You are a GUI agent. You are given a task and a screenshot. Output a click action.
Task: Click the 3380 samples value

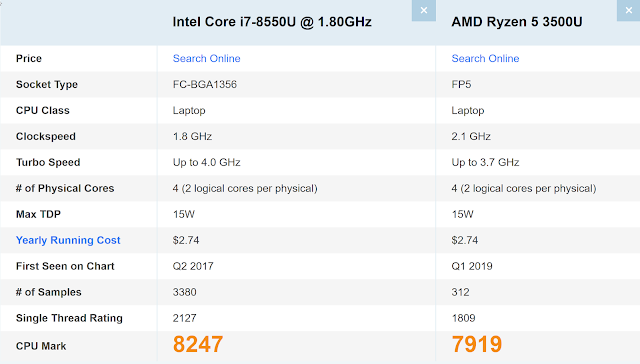(184, 292)
